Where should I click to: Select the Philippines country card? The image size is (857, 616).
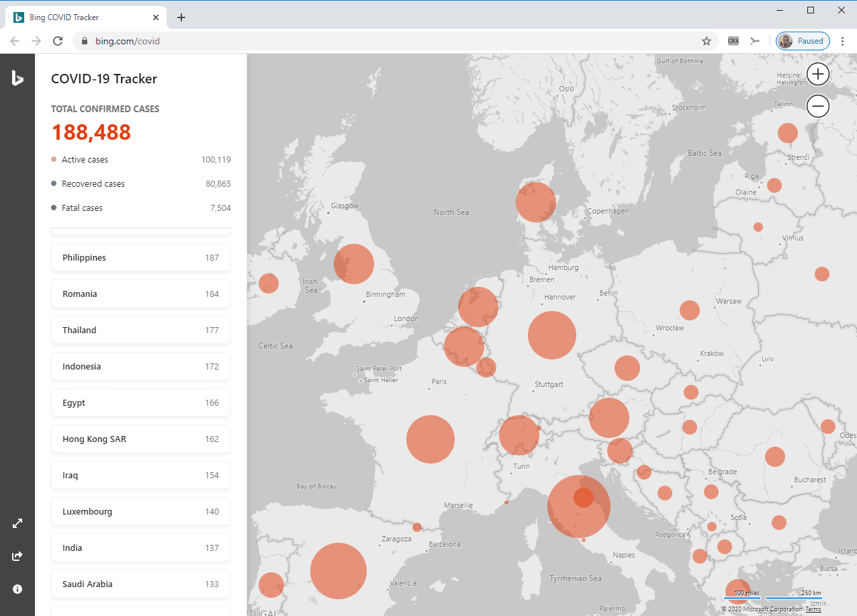point(140,258)
